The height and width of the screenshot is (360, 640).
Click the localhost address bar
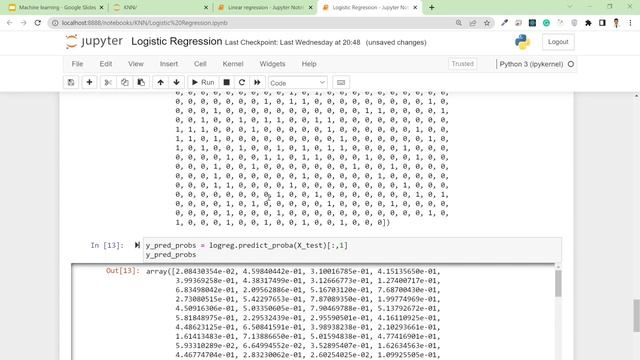tap(253, 23)
